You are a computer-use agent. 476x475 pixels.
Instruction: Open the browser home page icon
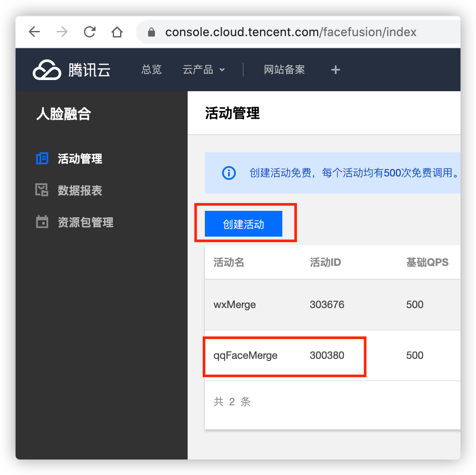(117, 31)
